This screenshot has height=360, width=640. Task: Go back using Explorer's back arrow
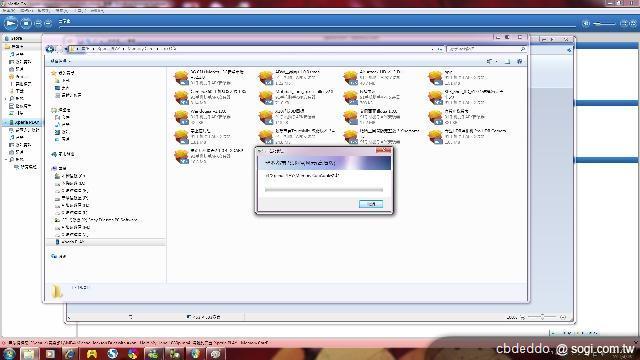click(50, 49)
